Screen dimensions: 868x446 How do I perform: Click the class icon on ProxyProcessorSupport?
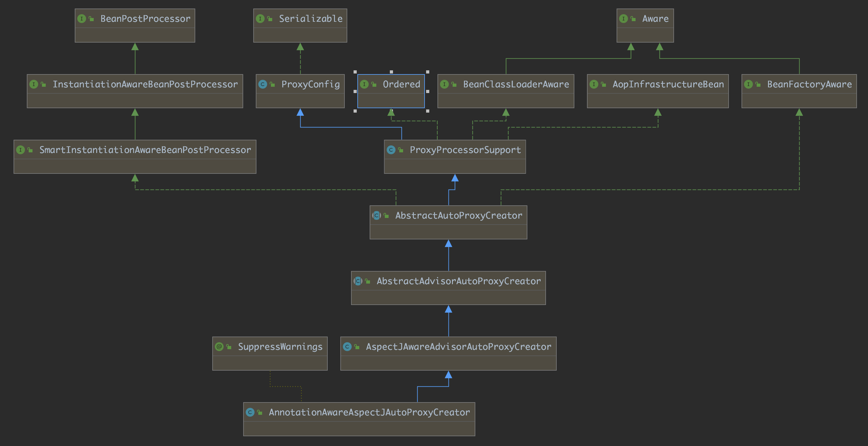[391, 150]
